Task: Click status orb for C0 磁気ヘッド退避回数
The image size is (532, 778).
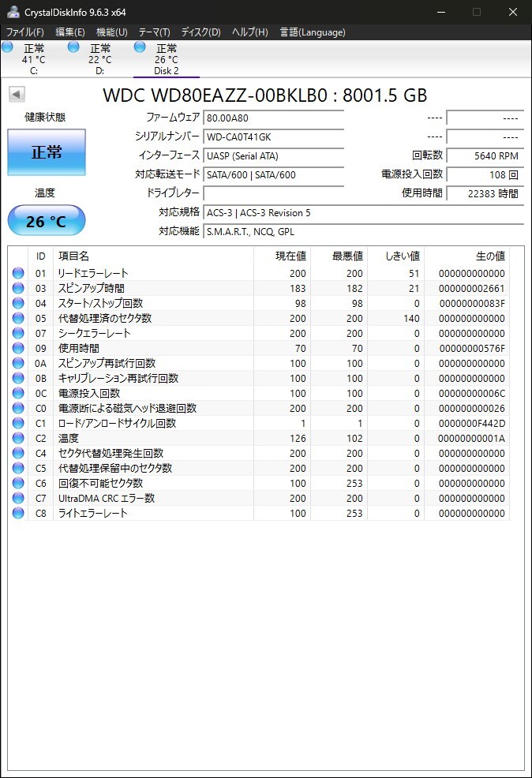Action: [x=18, y=408]
